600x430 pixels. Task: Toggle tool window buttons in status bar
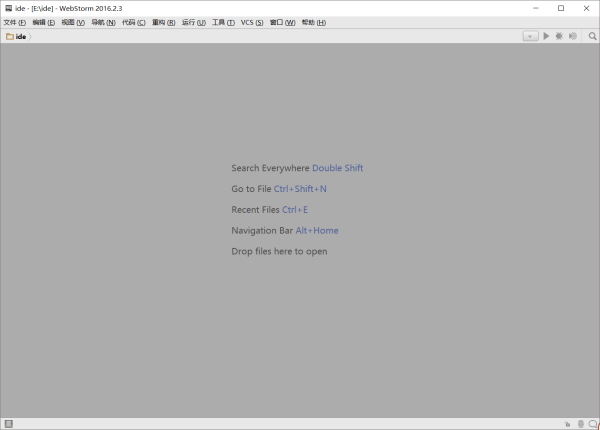coord(9,423)
